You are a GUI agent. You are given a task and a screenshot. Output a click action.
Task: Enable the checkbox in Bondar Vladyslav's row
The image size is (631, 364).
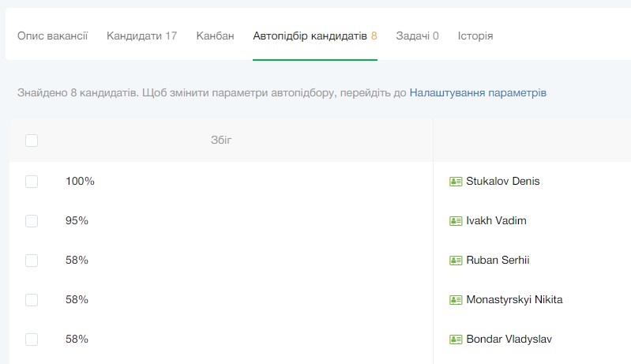(x=32, y=340)
